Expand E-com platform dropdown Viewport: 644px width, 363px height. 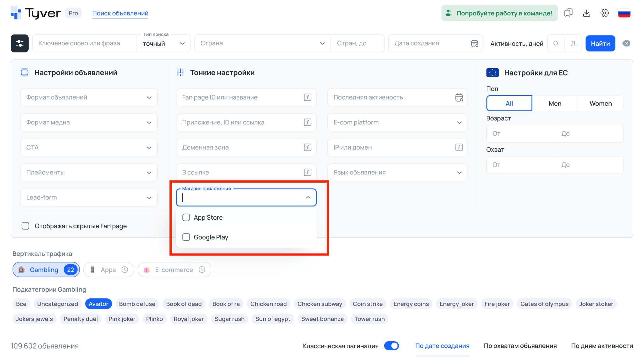397,122
